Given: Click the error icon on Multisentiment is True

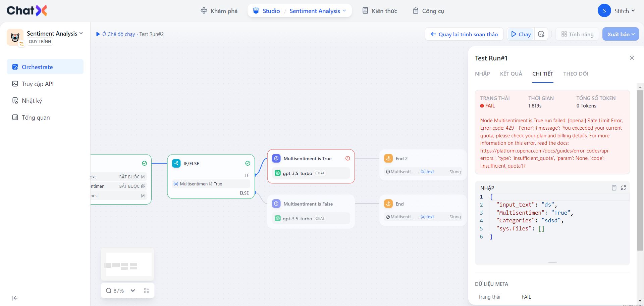Looking at the screenshot, I should (348, 158).
